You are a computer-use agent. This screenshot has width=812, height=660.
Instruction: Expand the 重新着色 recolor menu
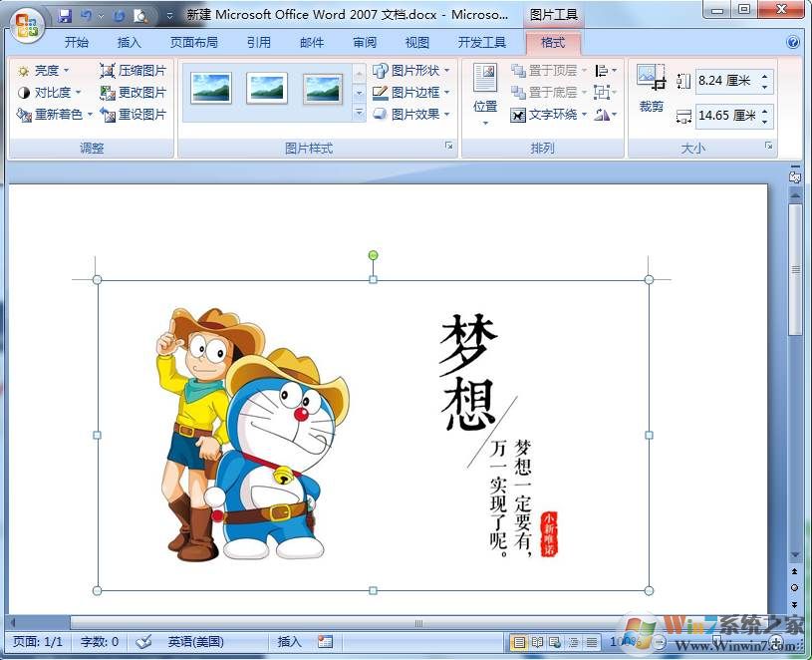tap(55, 115)
